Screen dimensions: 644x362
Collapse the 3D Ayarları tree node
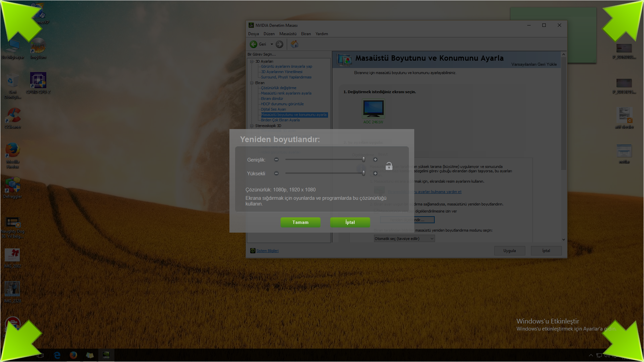tap(252, 61)
